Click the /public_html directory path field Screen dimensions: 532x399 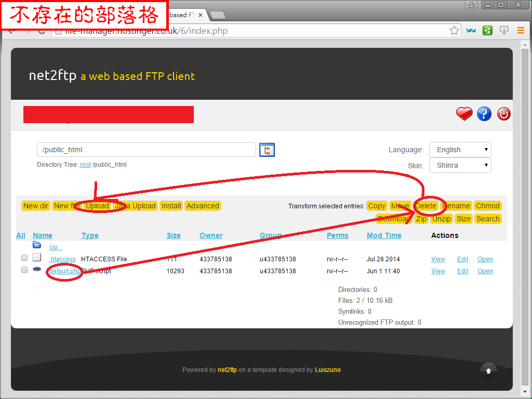coord(146,150)
